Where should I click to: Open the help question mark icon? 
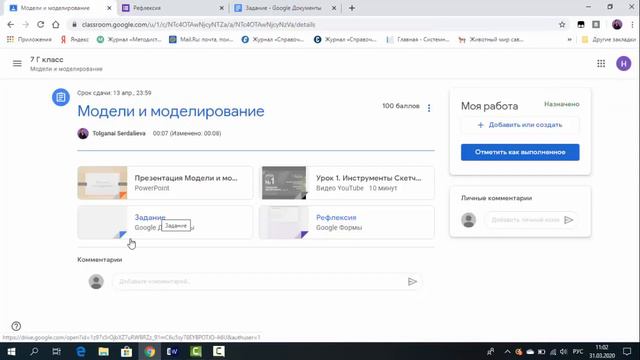point(16,326)
